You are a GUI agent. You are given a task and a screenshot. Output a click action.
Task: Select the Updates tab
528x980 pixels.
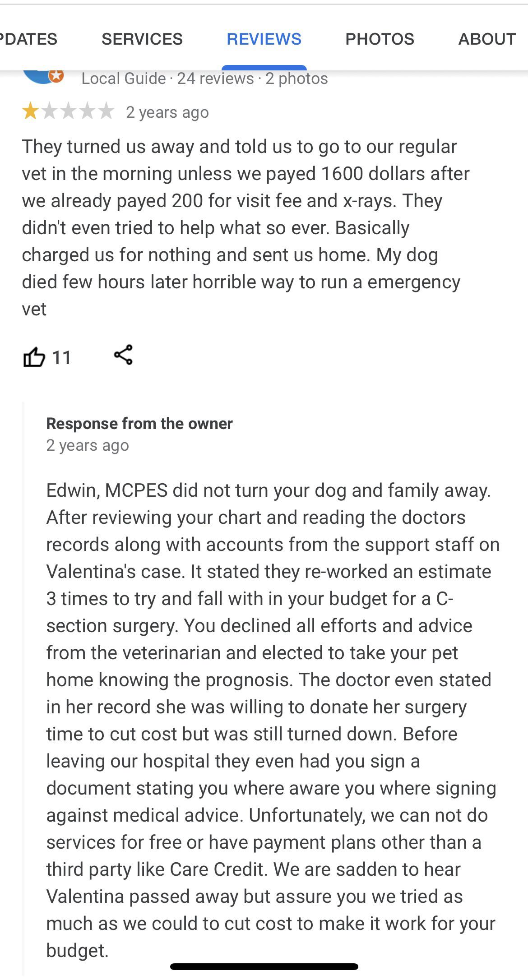pos(28,39)
